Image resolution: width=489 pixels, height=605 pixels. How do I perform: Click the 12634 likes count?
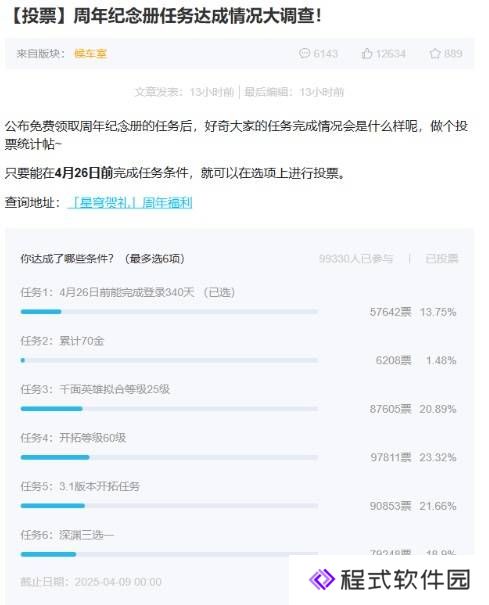tap(391, 54)
